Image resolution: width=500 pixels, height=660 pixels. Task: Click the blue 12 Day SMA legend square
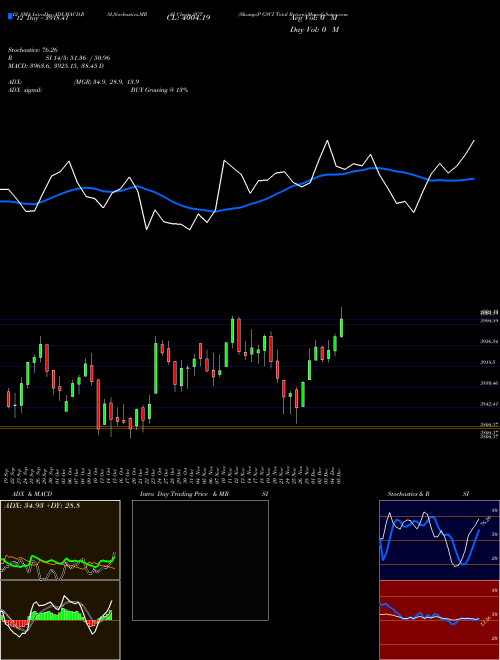[x=10, y=17]
